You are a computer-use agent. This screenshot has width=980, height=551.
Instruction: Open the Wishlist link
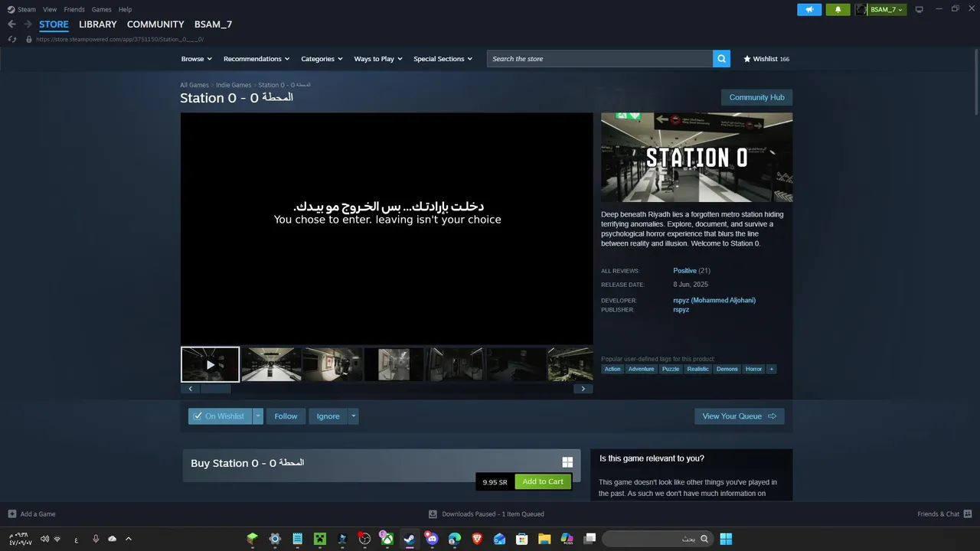click(766, 59)
